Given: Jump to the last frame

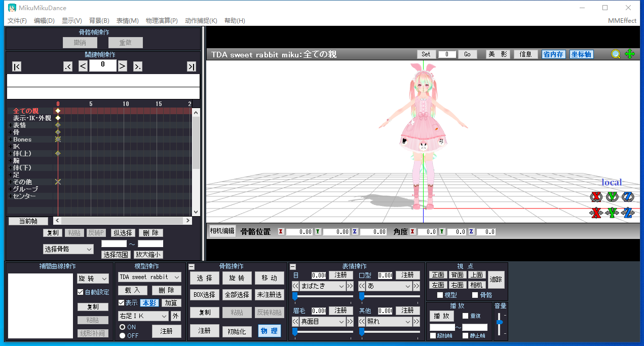Looking at the screenshot, I should click(191, 66).
